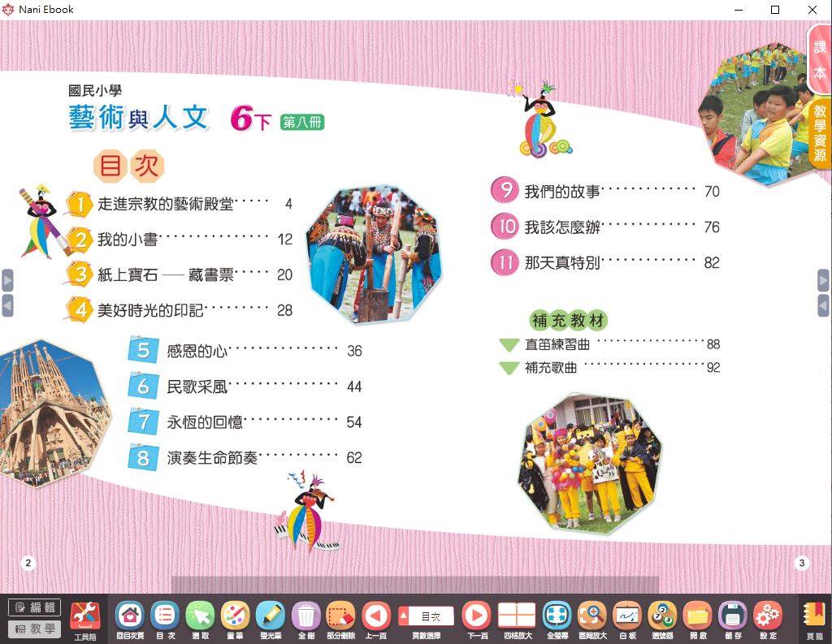Switch to 教學 mode
Viewport: 832px width, 644px height.
coord(34,629)
